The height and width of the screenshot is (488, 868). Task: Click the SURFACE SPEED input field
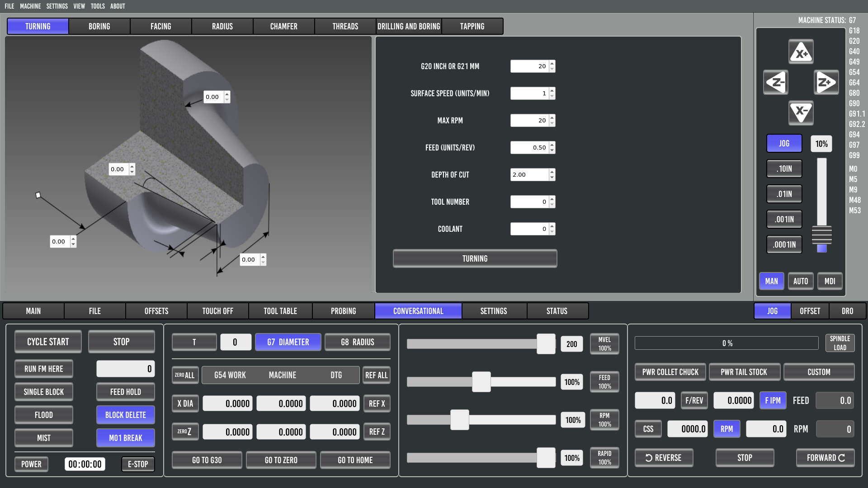(x=529, y=93)
